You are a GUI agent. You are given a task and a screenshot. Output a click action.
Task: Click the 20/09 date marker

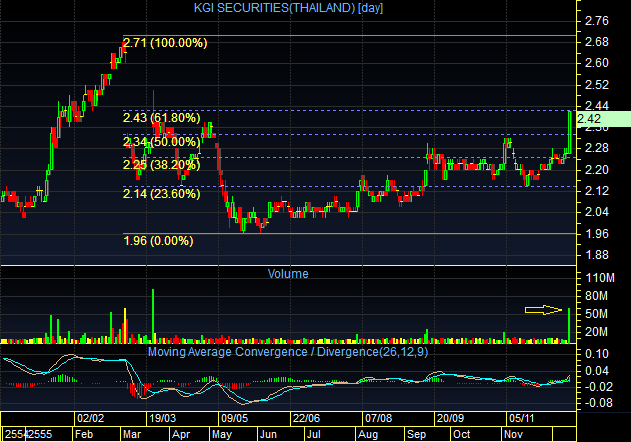pos(450,418)
